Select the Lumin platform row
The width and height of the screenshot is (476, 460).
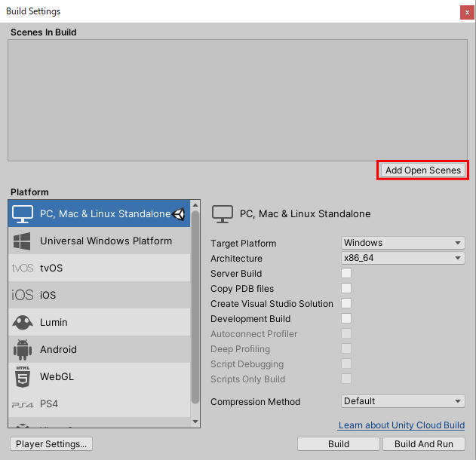(100, 322)
